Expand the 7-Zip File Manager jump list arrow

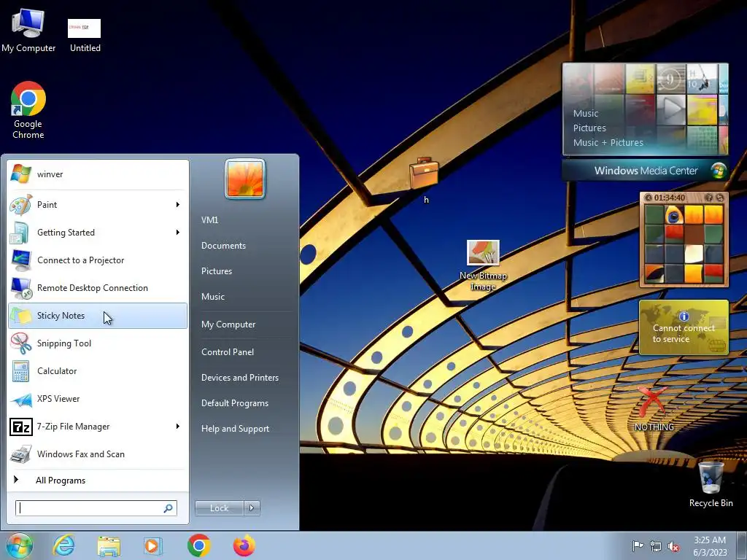[178, 427]
